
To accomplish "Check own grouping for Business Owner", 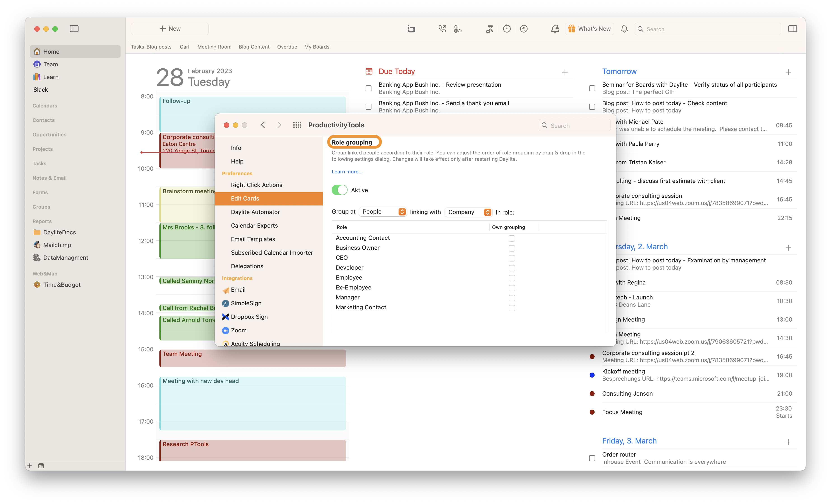I will point(512,248).
